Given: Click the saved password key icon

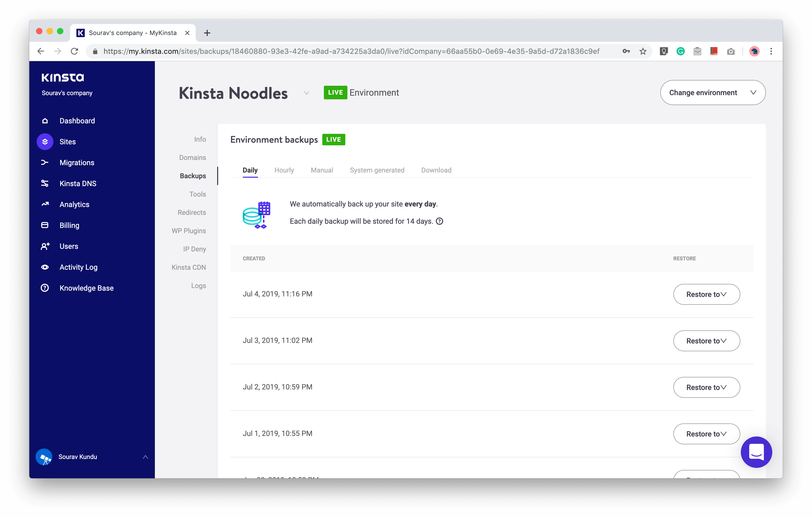Looking at the screenshot, I should [626, 51].
